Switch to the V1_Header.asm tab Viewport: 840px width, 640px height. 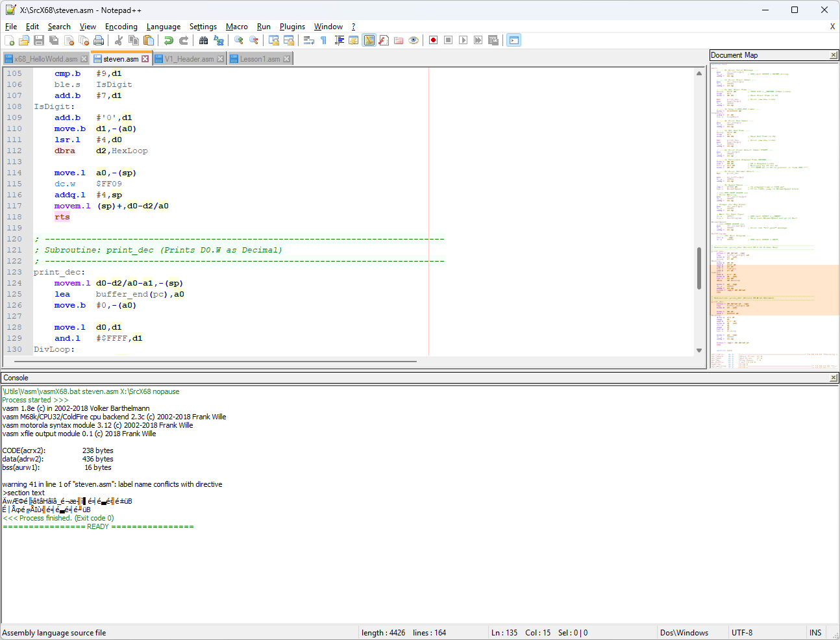point(188,59)
